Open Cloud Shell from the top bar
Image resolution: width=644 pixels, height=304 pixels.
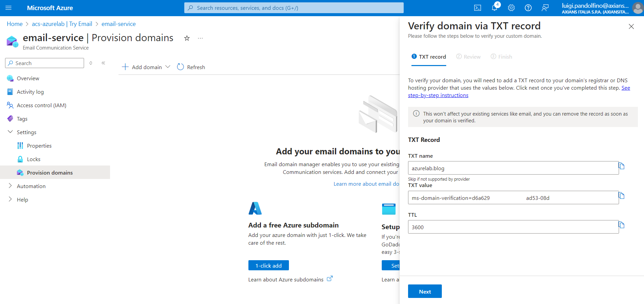pos(477,8)
